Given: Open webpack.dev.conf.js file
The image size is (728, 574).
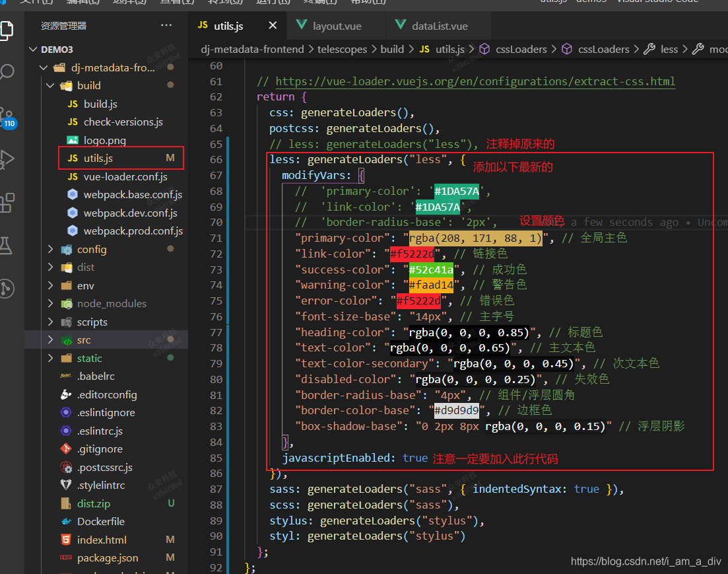Looking at the screenshot, I should (130, 213).
